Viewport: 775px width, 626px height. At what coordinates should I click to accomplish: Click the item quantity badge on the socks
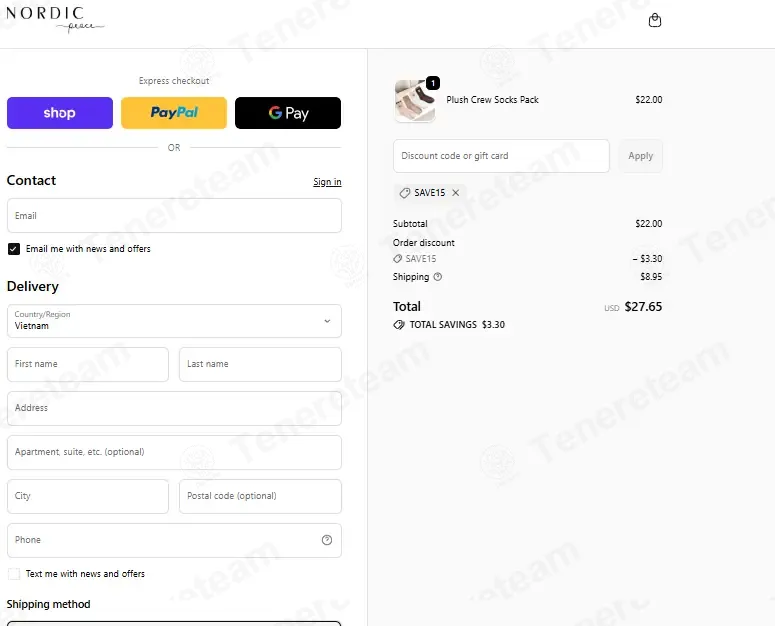click(x=433, y=83)
